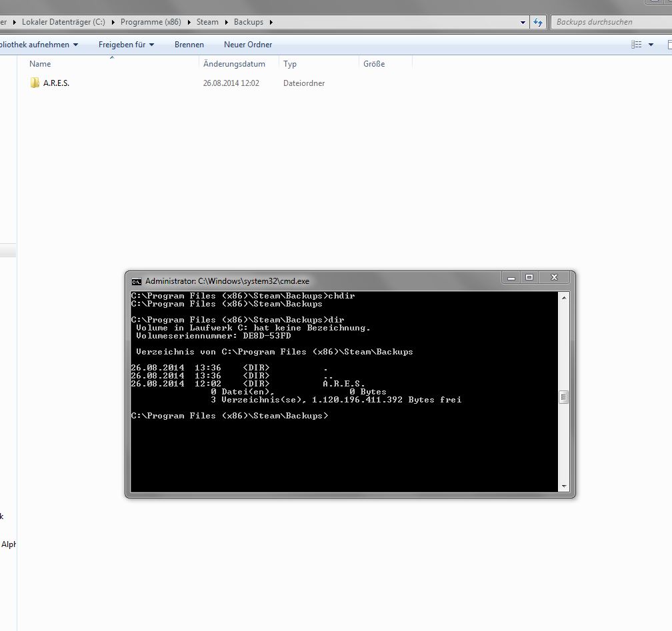Click Volumeseriennummer: DE8D-53FD line in cmd
672x631 pixels.
pyautogui.click(x=213, y=336)
